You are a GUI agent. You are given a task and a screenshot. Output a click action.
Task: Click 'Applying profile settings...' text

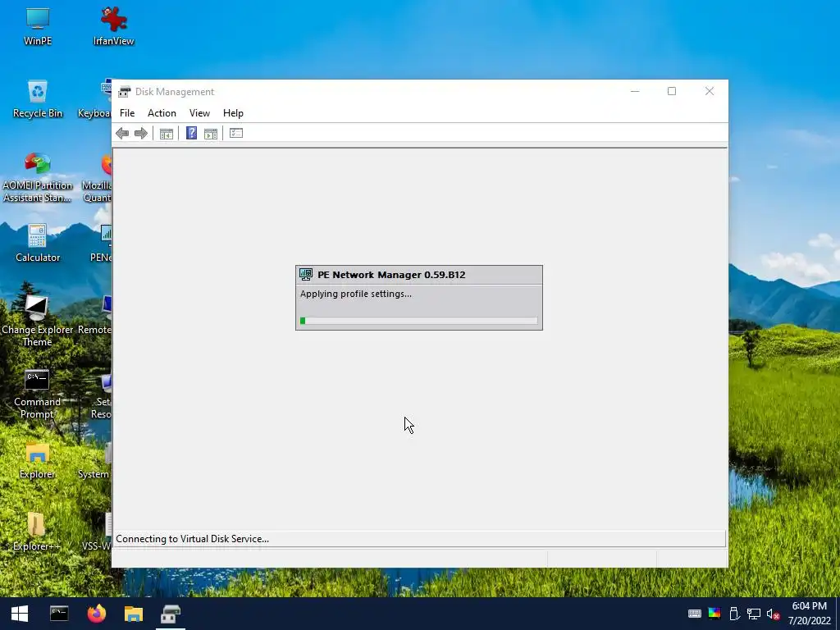[x=356, y=294]
